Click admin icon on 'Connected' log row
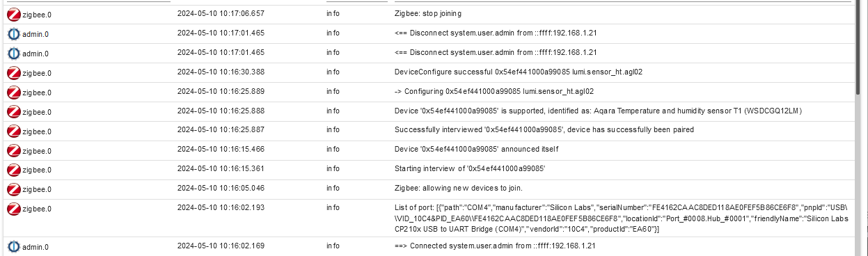The width and height of the screenshot is (868, 256). pos(13,246)
